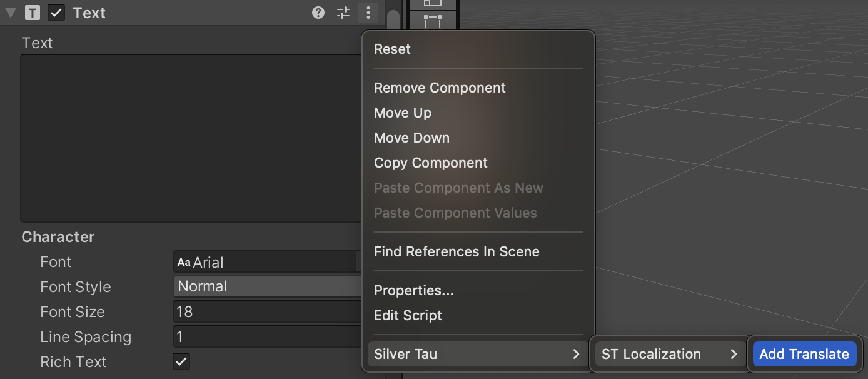This screenshot has height=379, width=868.
Task: Choose Copy Component from the menu
Action: tap(431, 163)
